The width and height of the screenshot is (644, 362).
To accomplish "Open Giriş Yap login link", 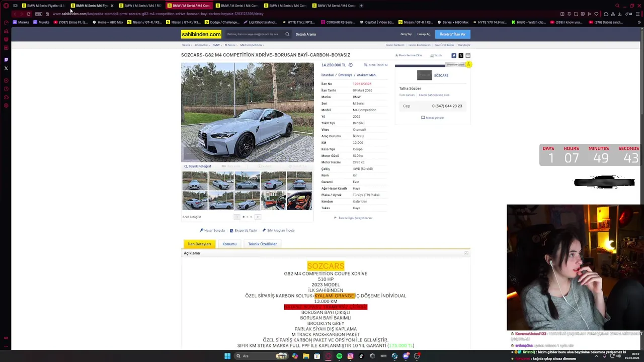I will click(406, 34).
